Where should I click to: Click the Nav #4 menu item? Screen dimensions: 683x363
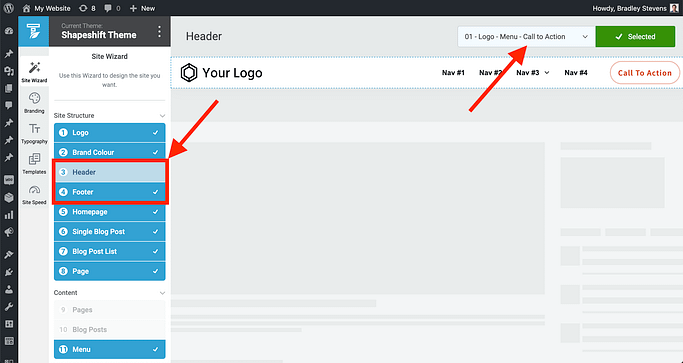[576, 73]
